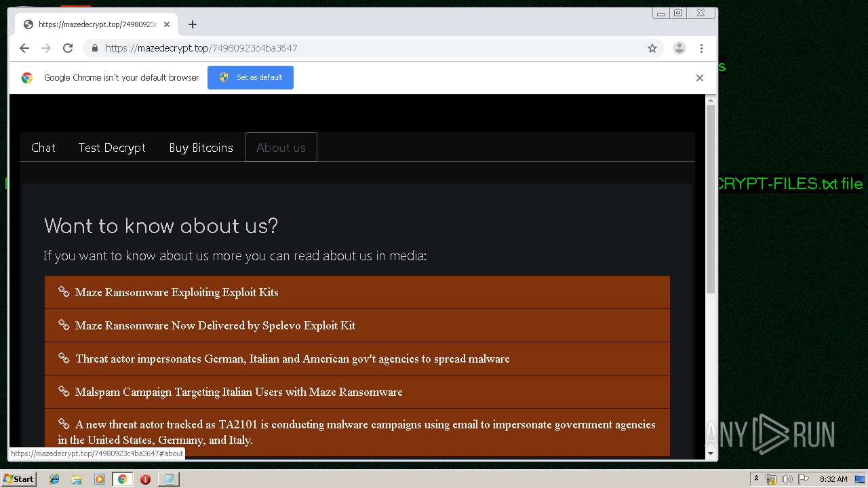Screen dimensions: 868x488
Task: Open Windows Media Player taskbar icon
Action: (100, 479)
